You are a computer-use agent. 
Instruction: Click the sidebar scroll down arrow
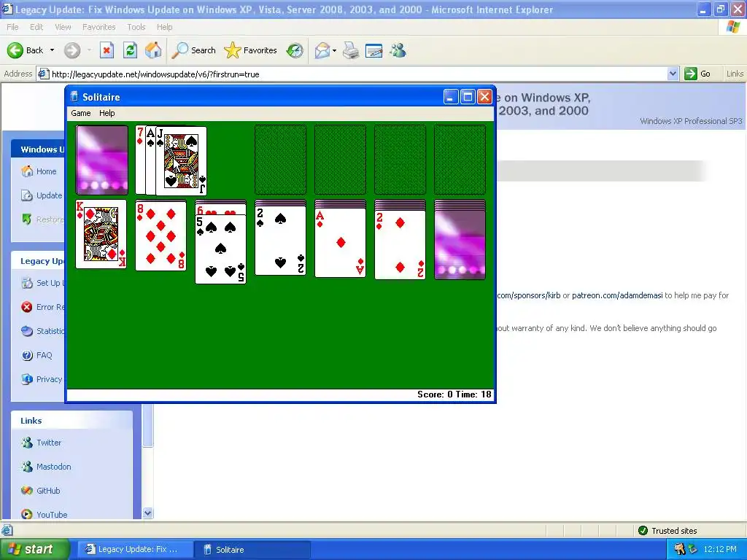pyautogui.click(x=147, y=513)
